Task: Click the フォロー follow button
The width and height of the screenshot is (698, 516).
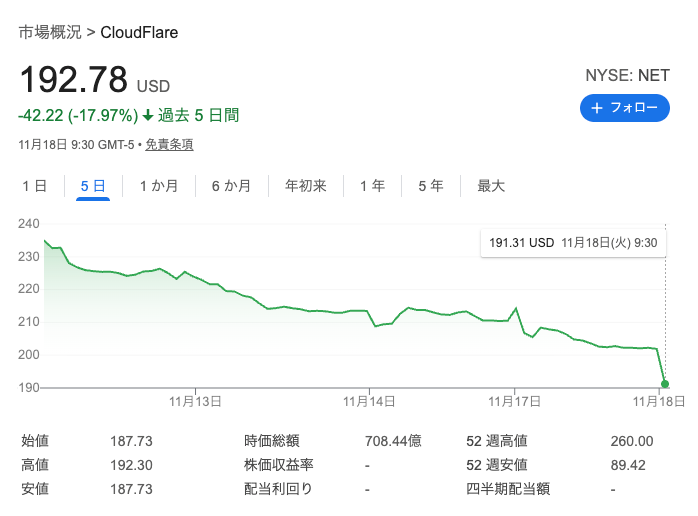Action: [x=625, y=108]
